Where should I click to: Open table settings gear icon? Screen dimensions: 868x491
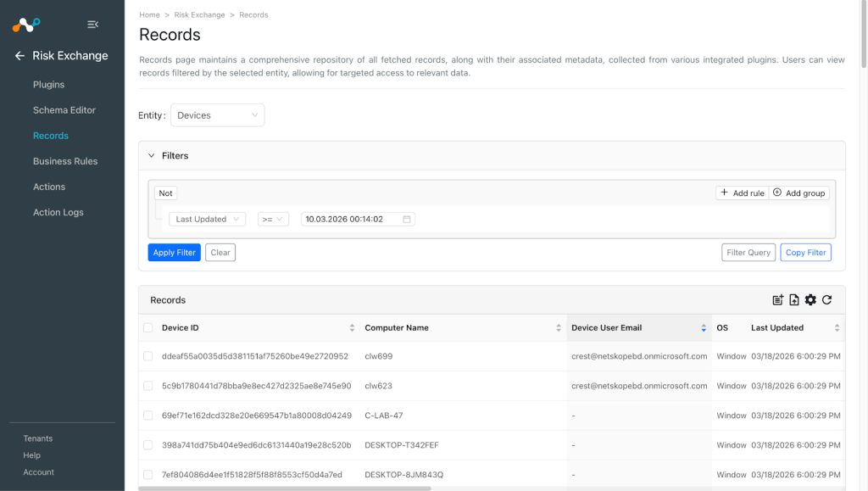810,300
